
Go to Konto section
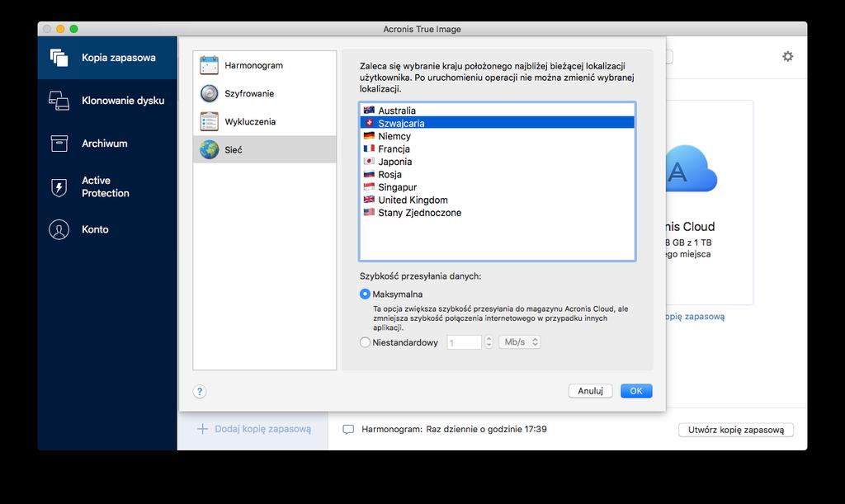(107, 229)
